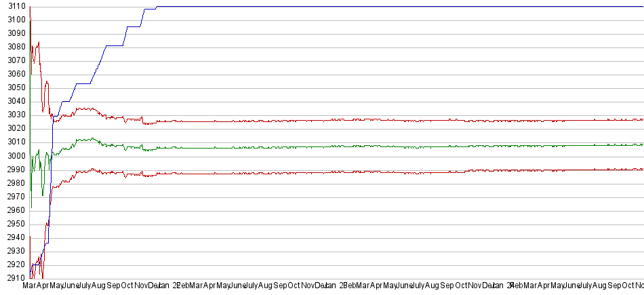Select the lower red line near 2988
644x295 pixels.
click(407, 172)
